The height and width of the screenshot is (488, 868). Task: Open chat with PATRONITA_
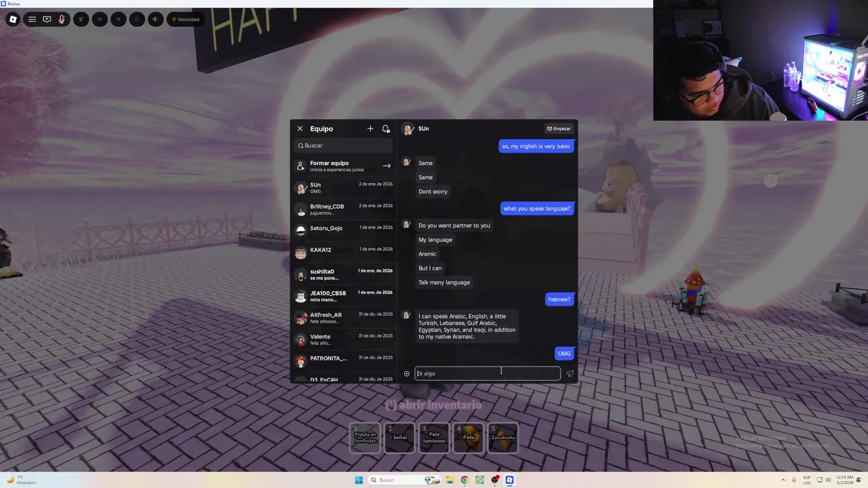tap(344, 361)
